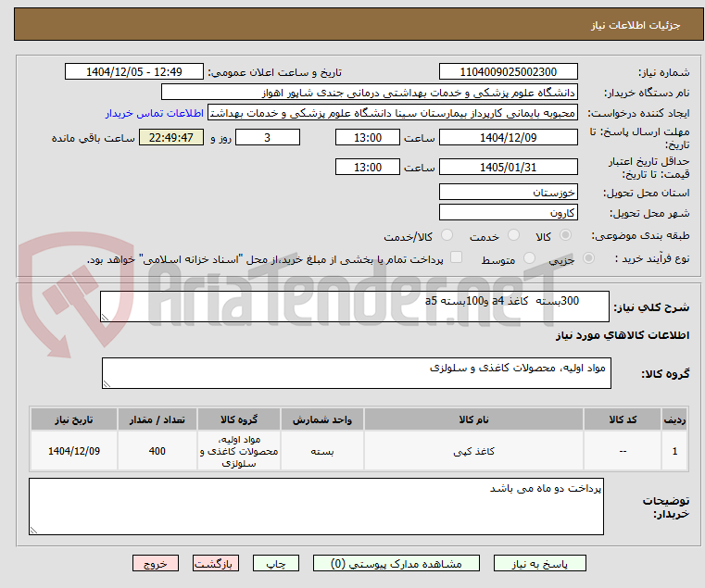The width and height of the screenshot is (705, 588).
Task: Click the تاریخ نیاز column header
Action: coord(74,419)
